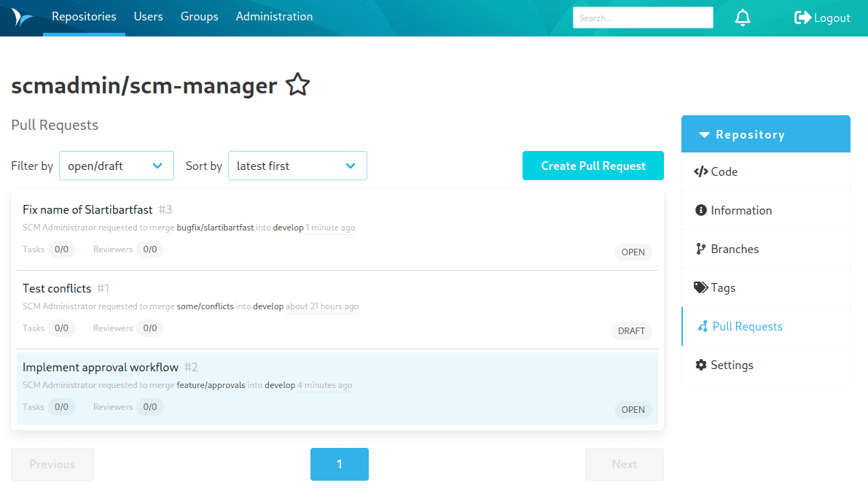Click the Information icon in sidebar
This screenshot has width=868, height=488.
coord(702,210)
